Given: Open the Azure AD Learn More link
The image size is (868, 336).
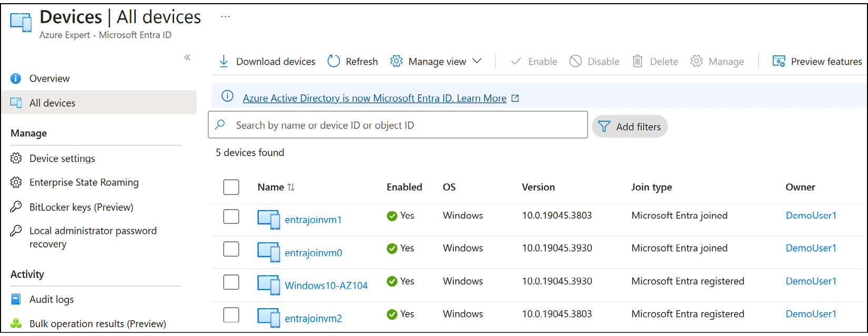Looking at the screenshot, I should (x=375, y=98).
